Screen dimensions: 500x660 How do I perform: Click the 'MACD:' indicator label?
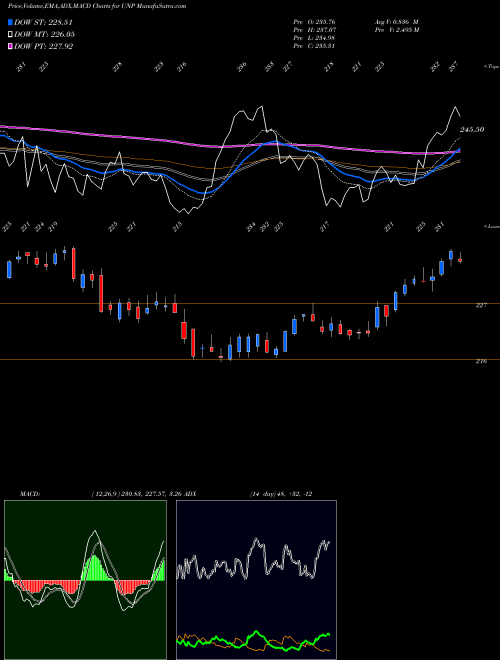coord(30,494)
